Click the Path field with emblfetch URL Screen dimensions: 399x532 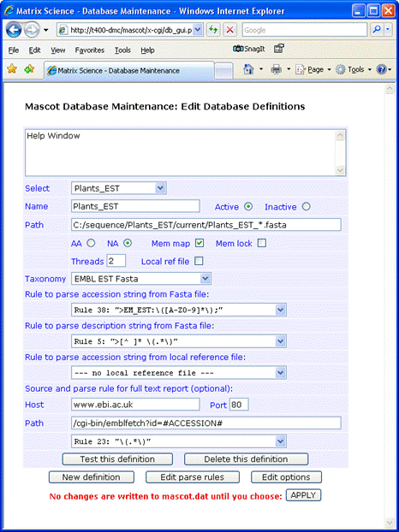click(206, 423)
